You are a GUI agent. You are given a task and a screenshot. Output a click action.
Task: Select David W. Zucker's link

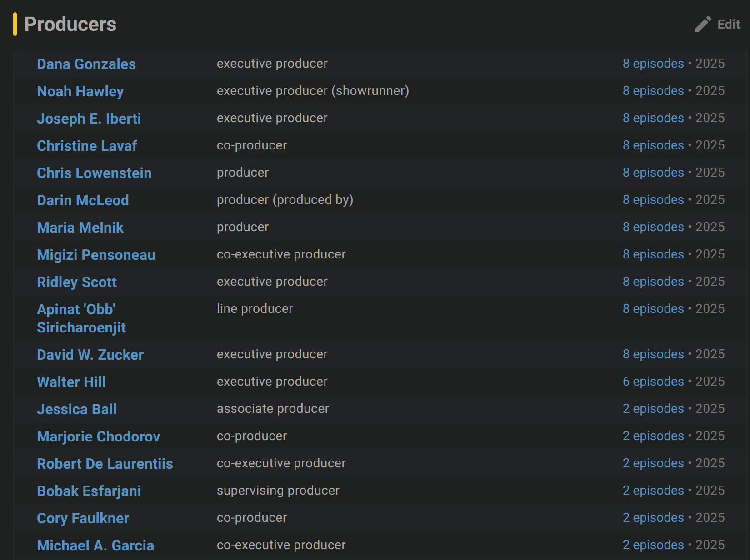[x=90, y=355]
